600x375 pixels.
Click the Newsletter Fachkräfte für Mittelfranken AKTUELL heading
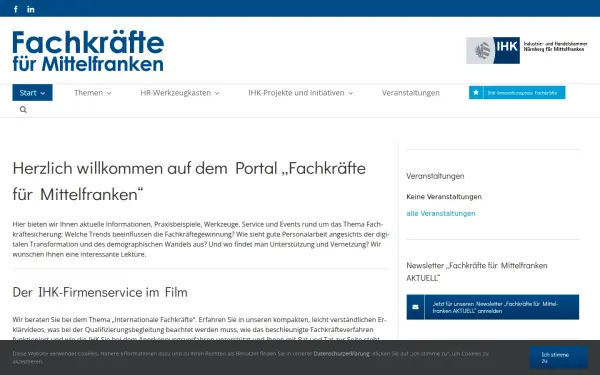(477, 272)
